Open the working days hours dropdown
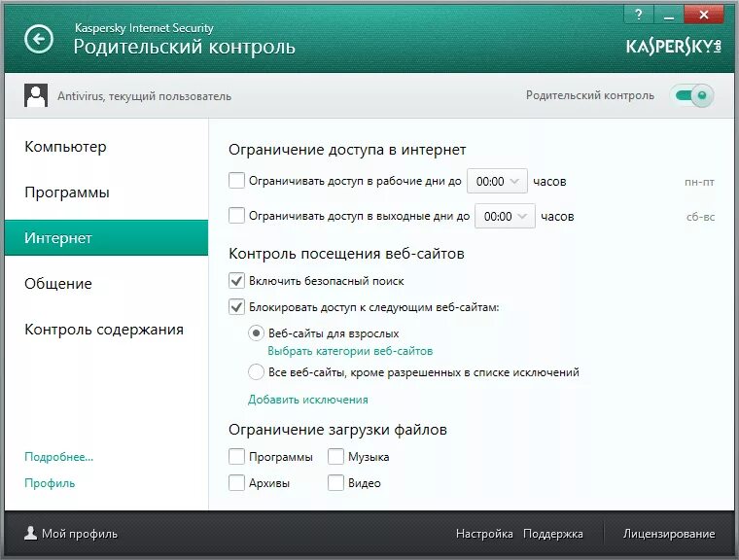 point(497,181)
